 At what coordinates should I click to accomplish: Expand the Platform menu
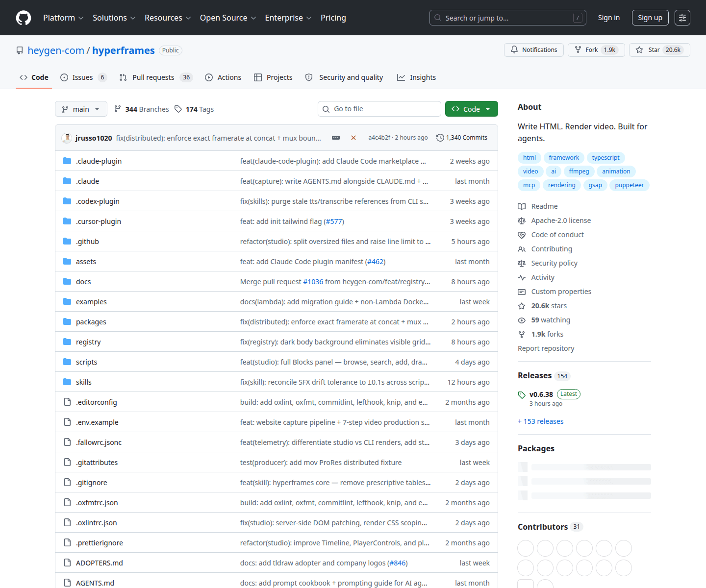63,18
